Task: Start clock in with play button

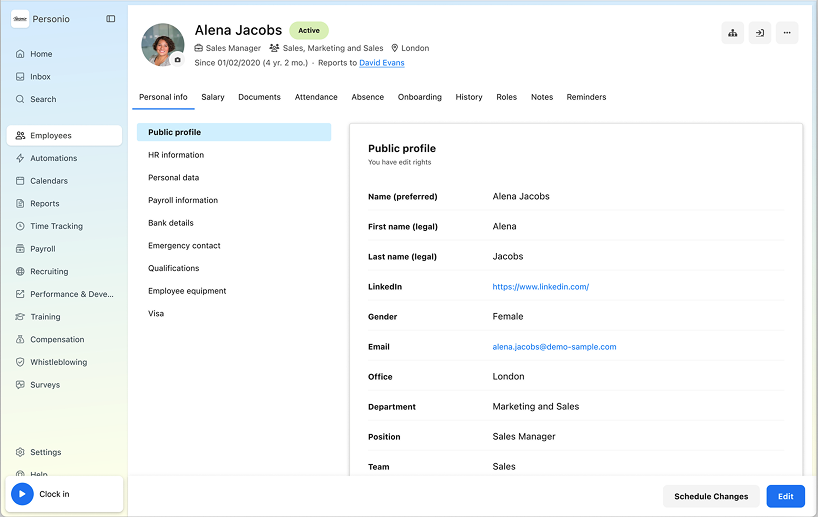Action: [22, 494]
